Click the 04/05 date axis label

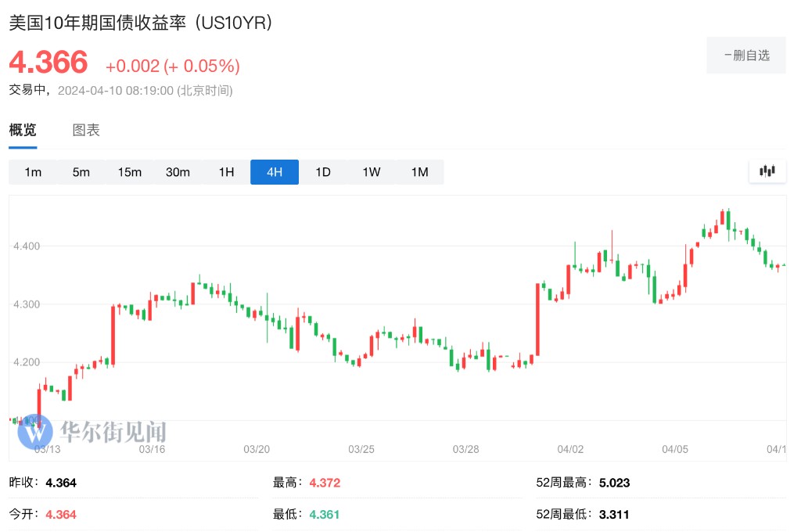pos(675,449)
